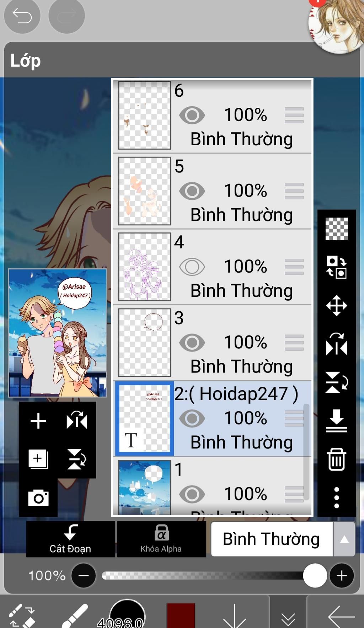Open the dark red color swatch
Image resolution: width=364 pixels, height=628 pixels.
181,615
